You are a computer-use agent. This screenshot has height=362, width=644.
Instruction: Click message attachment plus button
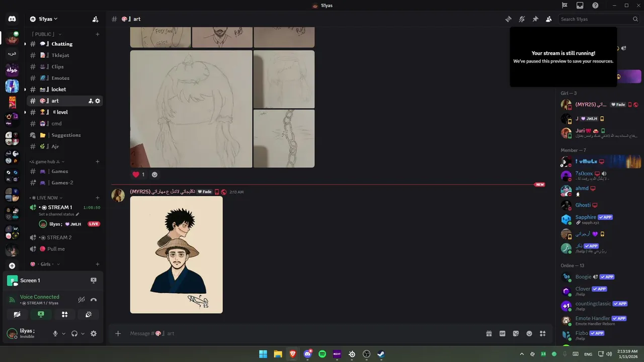(118, 333)
